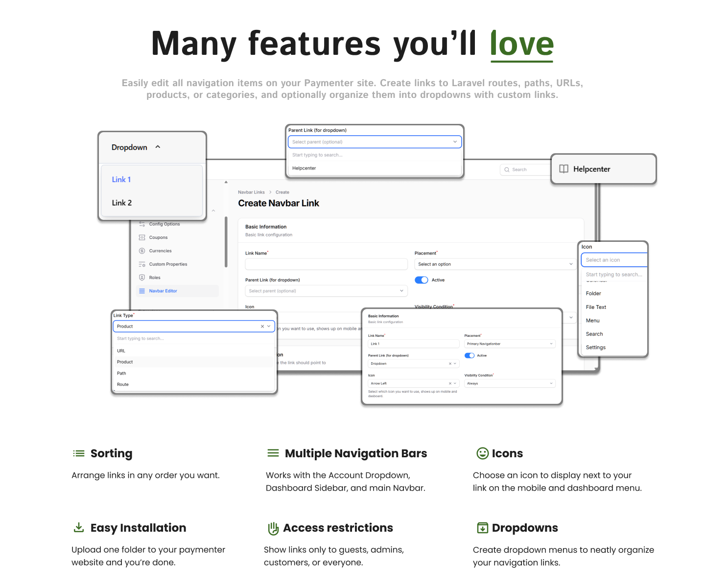
Task: Select Navbar Editor in the sidebar
Action: coord(163,291)
